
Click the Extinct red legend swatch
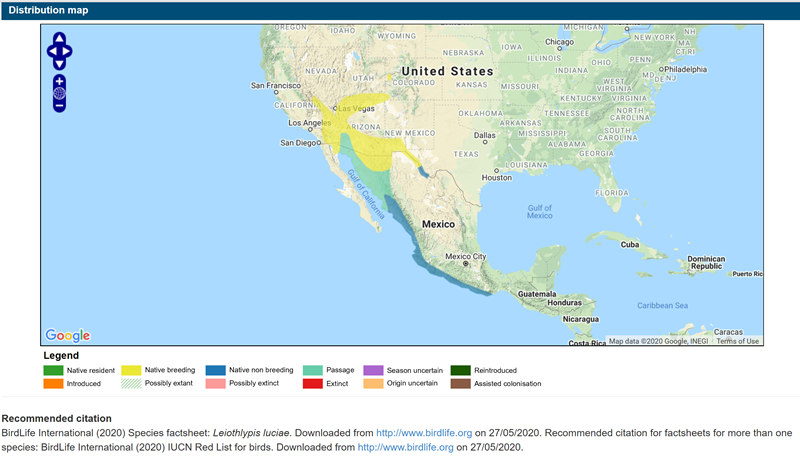pyautogui.click(x=312, y=383)
